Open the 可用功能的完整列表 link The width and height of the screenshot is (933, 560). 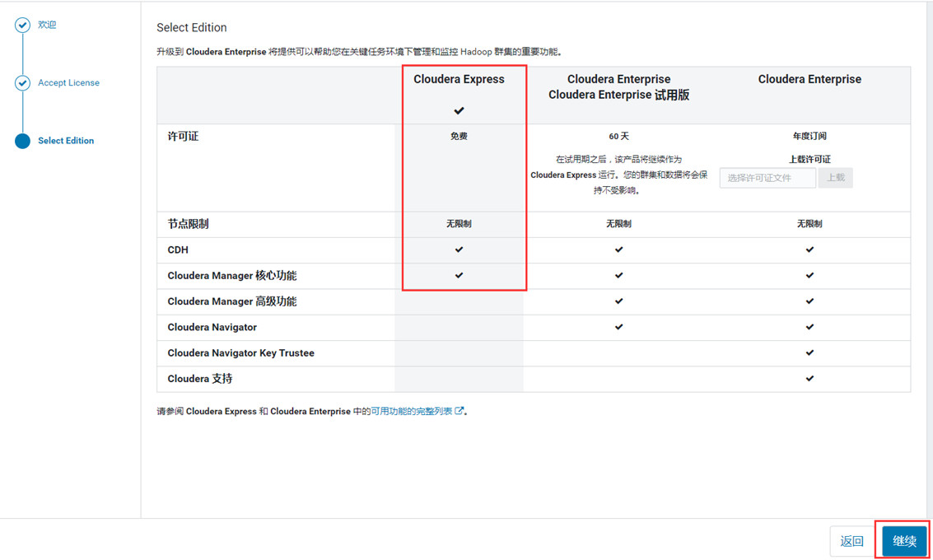(x=412, y=411)
